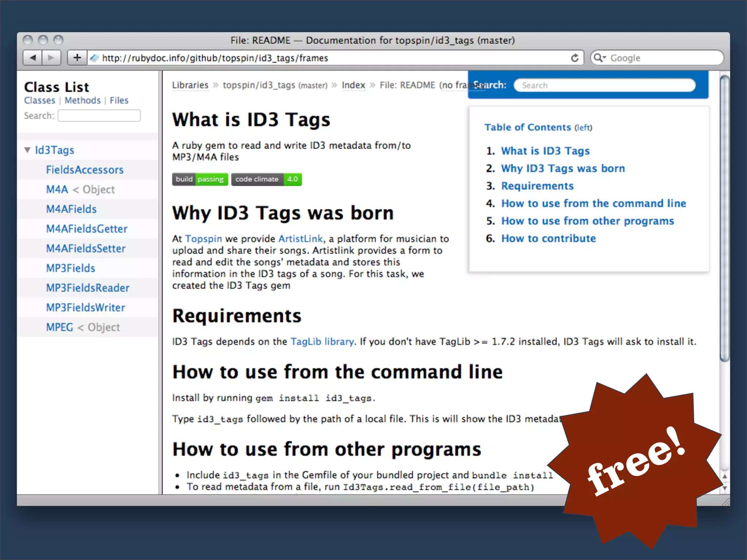Click the browser forward arrow button
Viewport: 747px width, 560px height.
[51, 58]
